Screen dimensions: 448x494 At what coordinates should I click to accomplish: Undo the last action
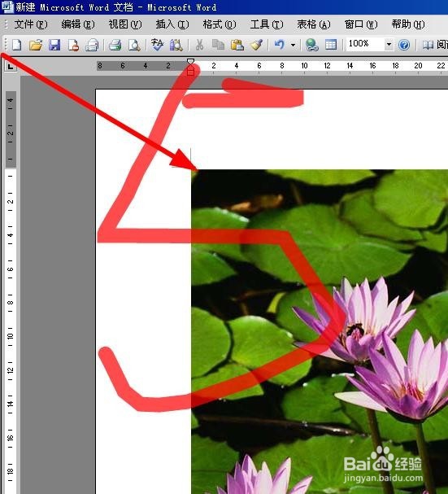[x=279, y=45]
